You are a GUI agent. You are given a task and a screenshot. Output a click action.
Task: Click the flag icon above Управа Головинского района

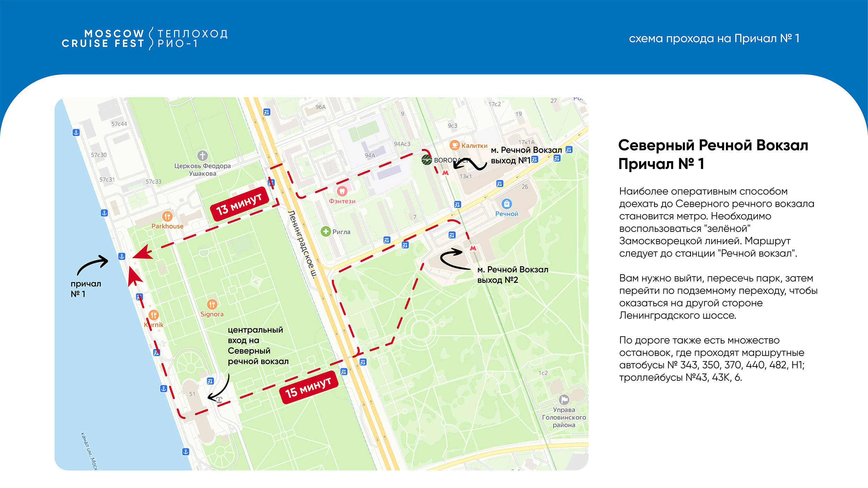[x=564, y=399]
